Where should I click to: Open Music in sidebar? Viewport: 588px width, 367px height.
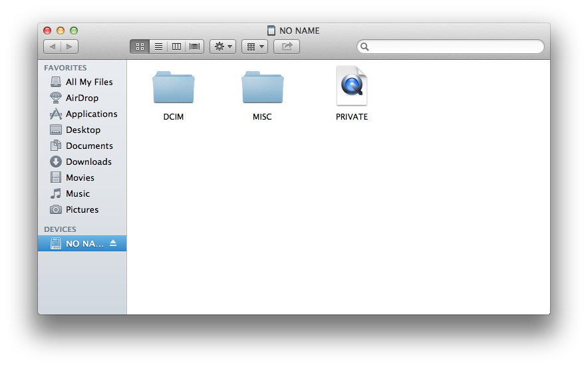click(82, 194)
